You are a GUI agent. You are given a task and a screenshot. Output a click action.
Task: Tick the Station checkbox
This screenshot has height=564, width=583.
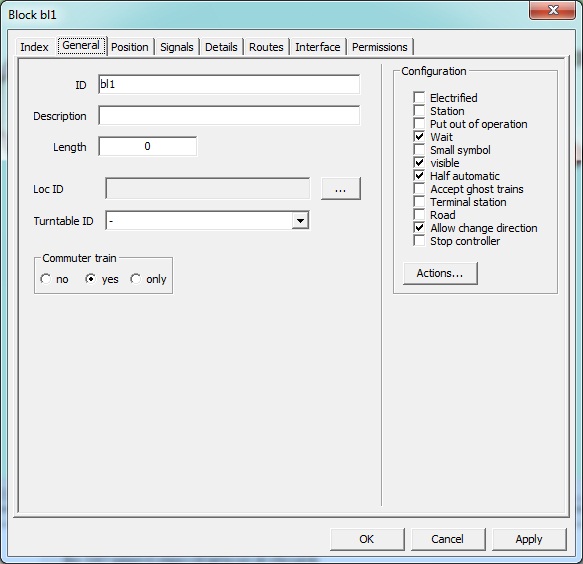click(419, 111)
